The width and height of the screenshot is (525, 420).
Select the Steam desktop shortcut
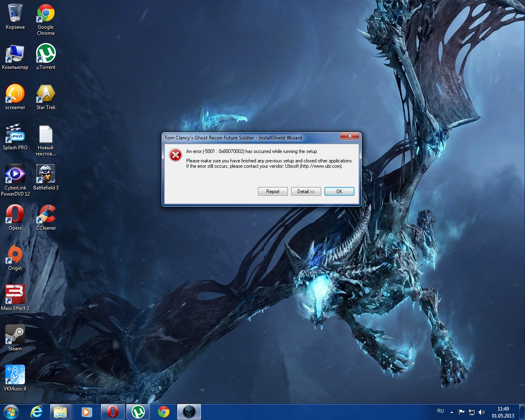pyautogui.click(x=15, y=339)
